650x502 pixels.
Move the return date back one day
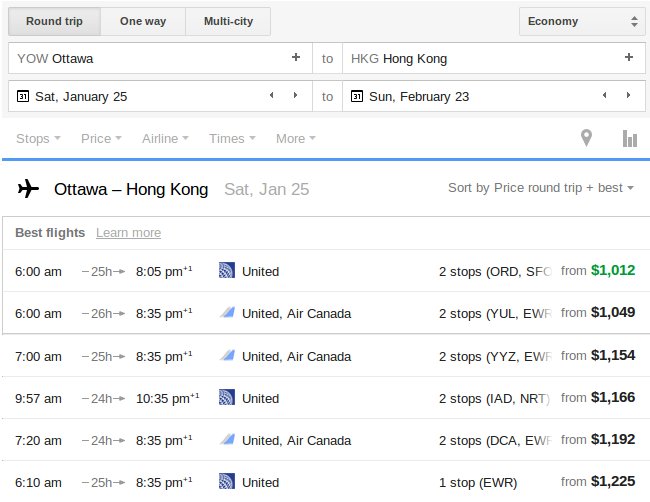(x=604, y=96)
